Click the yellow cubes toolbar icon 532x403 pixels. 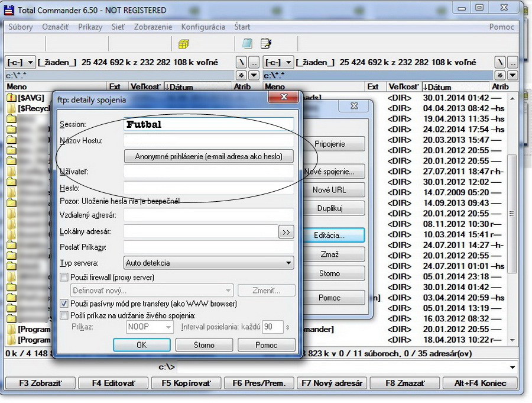[184, 44]
